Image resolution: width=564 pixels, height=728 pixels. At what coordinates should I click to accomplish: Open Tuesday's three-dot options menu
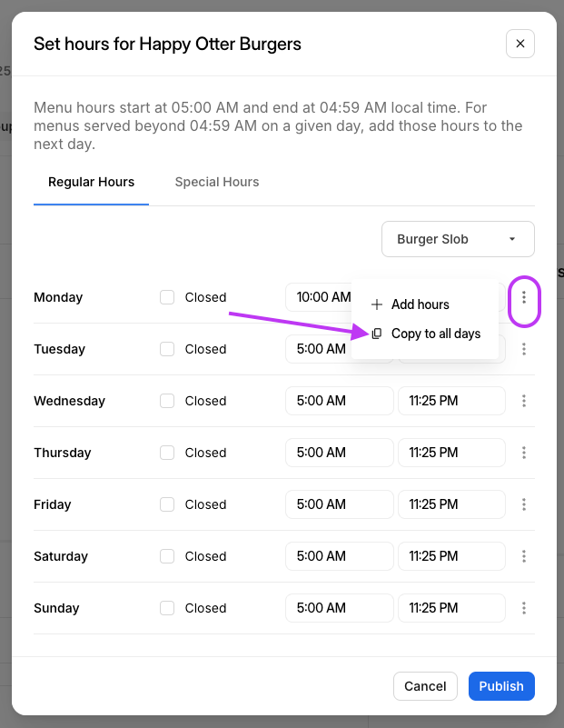pyautogui.click(x=524, y=349)
